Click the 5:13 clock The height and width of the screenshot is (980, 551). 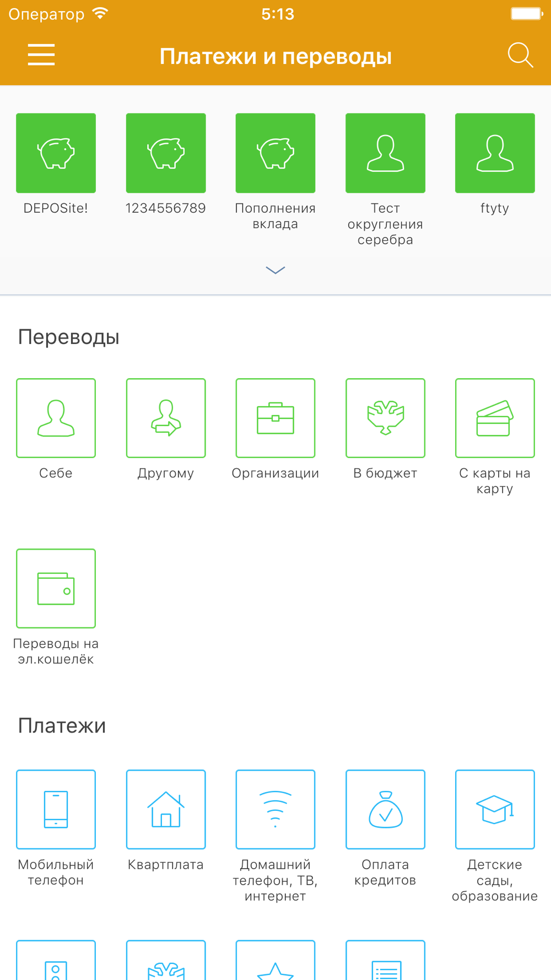click(x=278, y=14)
